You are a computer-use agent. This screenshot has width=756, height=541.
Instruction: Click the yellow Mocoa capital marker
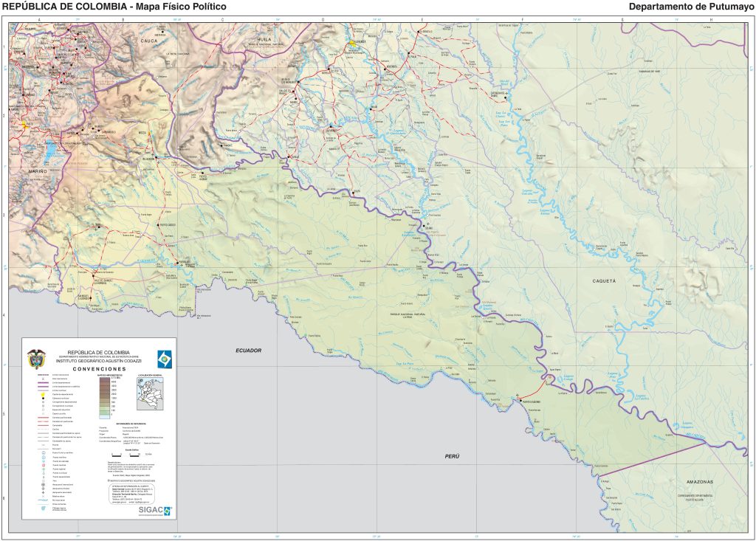pos(148,133)
